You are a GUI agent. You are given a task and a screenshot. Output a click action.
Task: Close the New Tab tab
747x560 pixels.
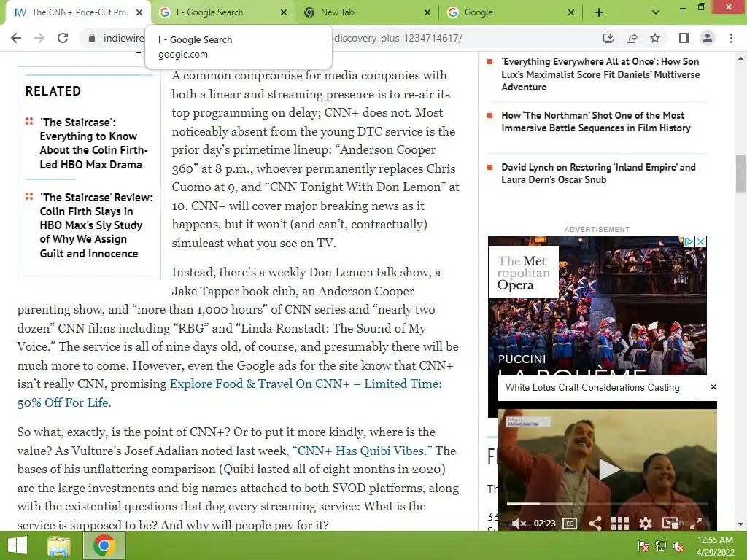click(x=427, y=12)
